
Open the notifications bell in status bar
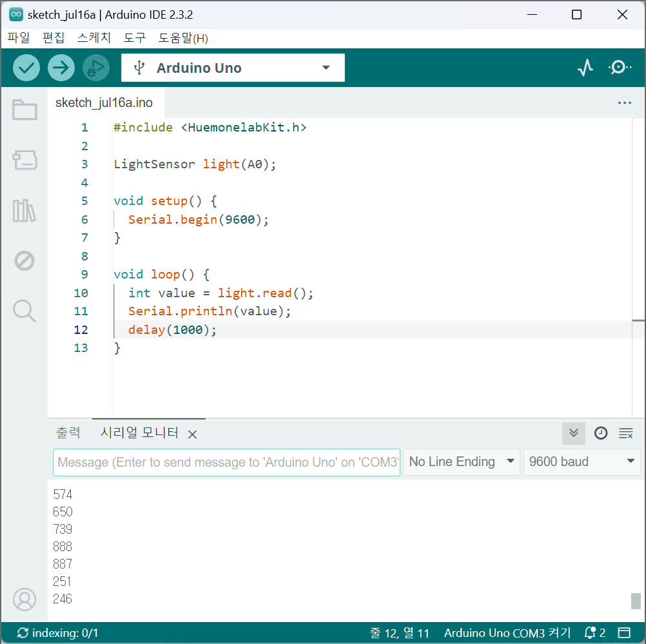pyautogui.click(x=594, y=632)
